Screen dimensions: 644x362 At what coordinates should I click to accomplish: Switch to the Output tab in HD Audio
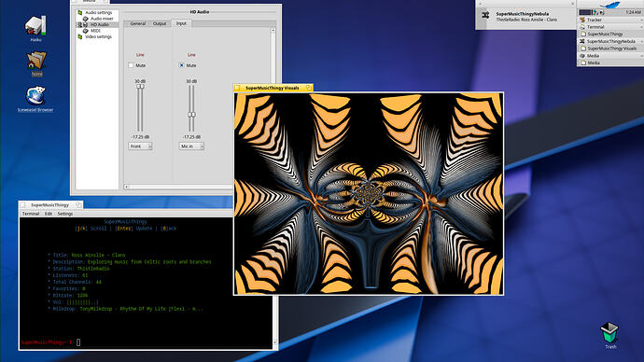(160, 24)
